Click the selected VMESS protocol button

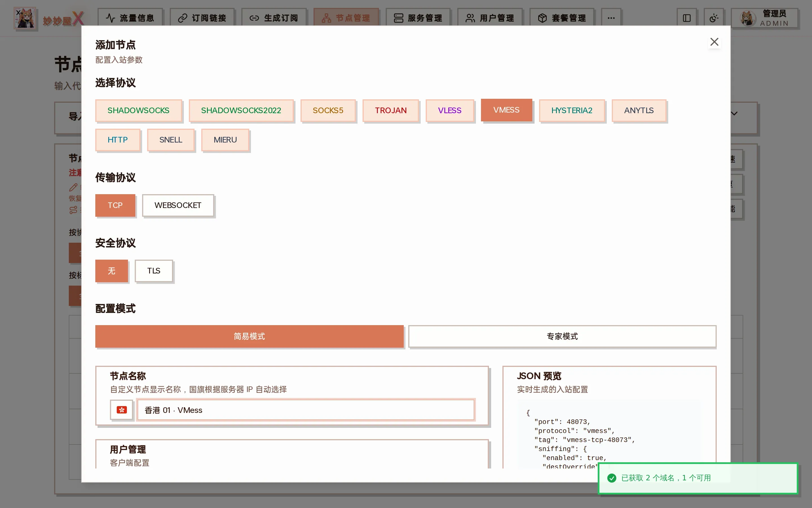coord(506,110)
